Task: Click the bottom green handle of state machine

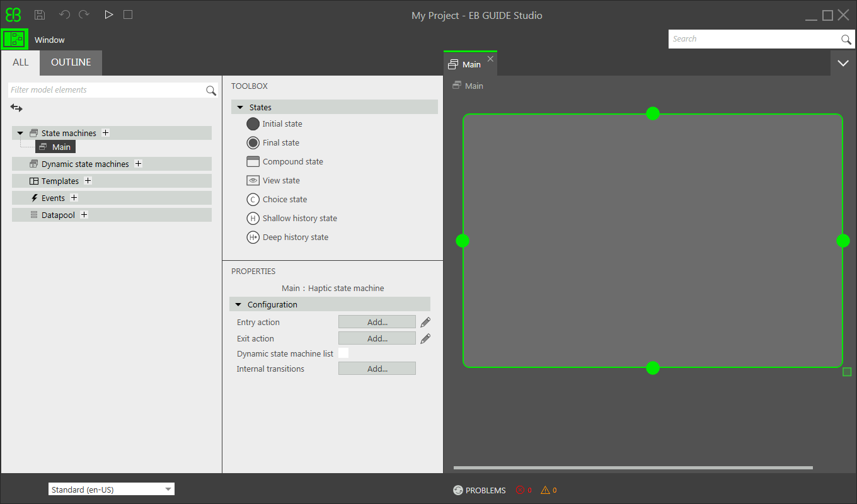Action: pyautogui.click(x=653, y=368)
